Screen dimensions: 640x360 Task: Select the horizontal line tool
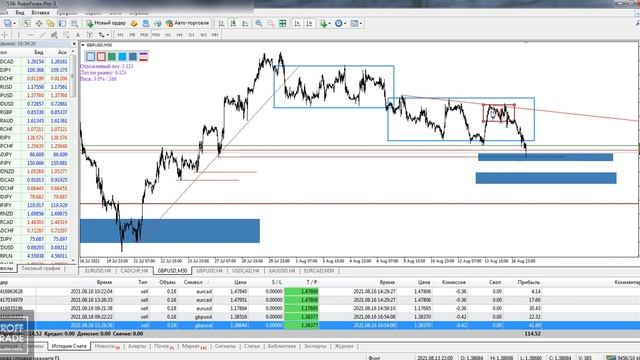tap(30, 35)
